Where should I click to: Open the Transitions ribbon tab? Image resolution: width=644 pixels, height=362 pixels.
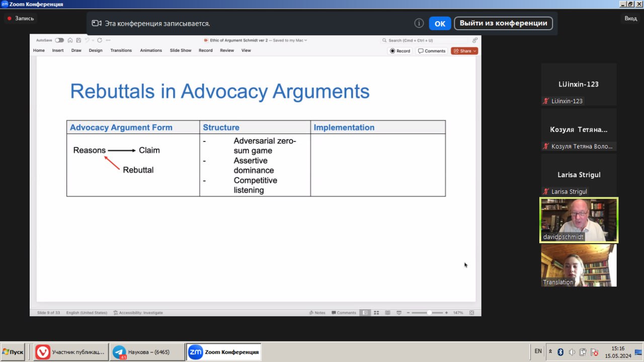(121, 50)
